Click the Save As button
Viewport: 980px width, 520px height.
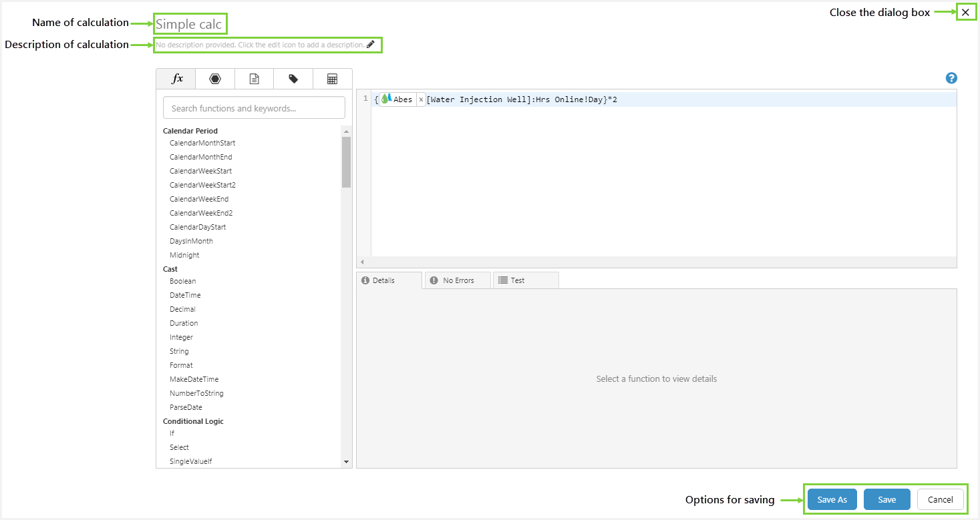coord(832,499)
